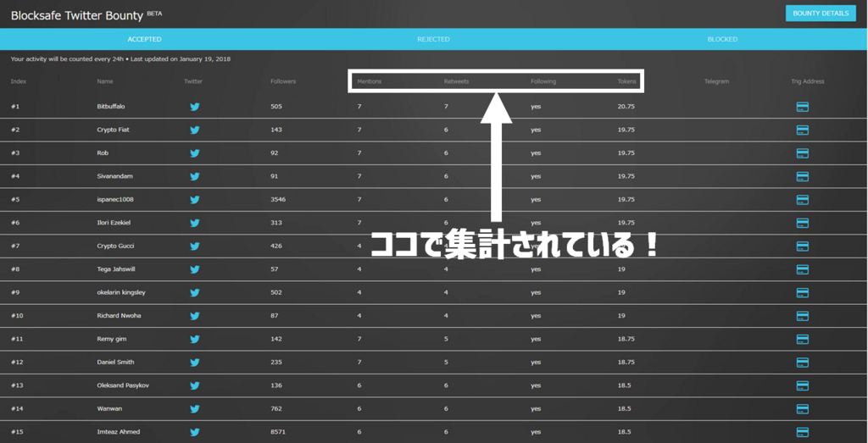Click the Twitter column header

tap(193, 81)
